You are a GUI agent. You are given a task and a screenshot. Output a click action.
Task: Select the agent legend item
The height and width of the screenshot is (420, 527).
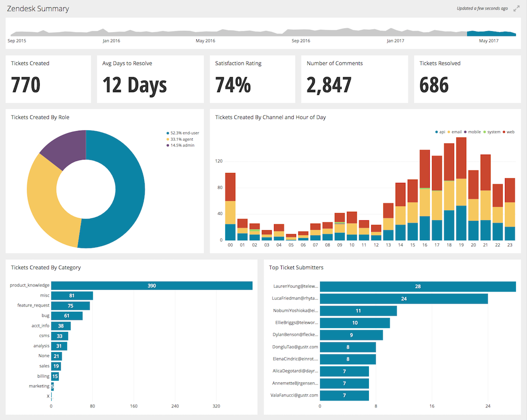pos(182,139)
